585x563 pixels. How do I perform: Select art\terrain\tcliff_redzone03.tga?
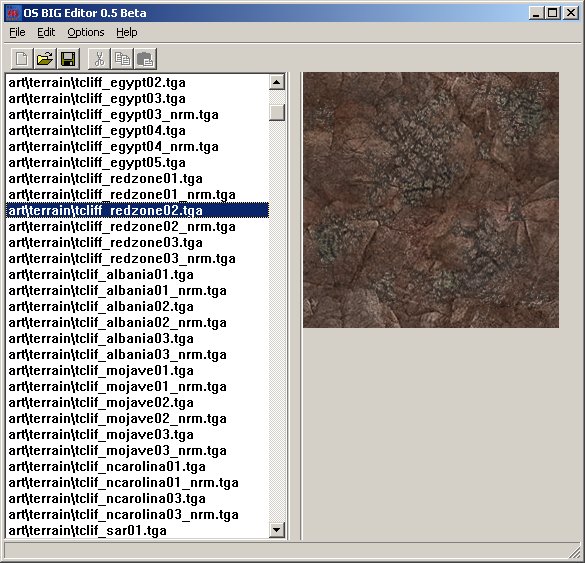tap(137, 243)
